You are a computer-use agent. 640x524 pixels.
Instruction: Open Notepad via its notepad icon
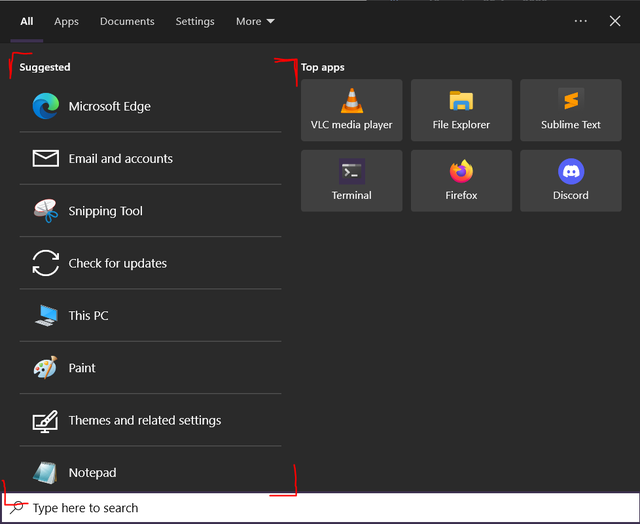(x=45, y=473)
